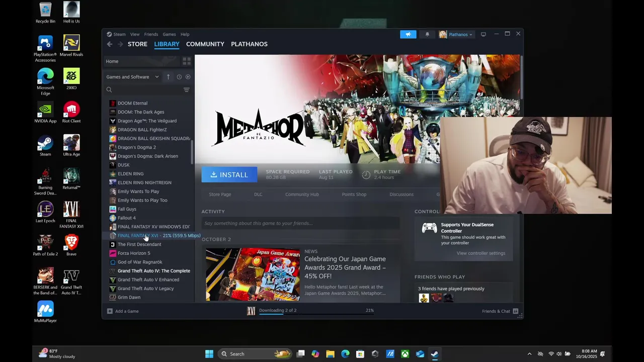Click View controller settings
Screen dimensions: 644x362
(x=480, y=253)
